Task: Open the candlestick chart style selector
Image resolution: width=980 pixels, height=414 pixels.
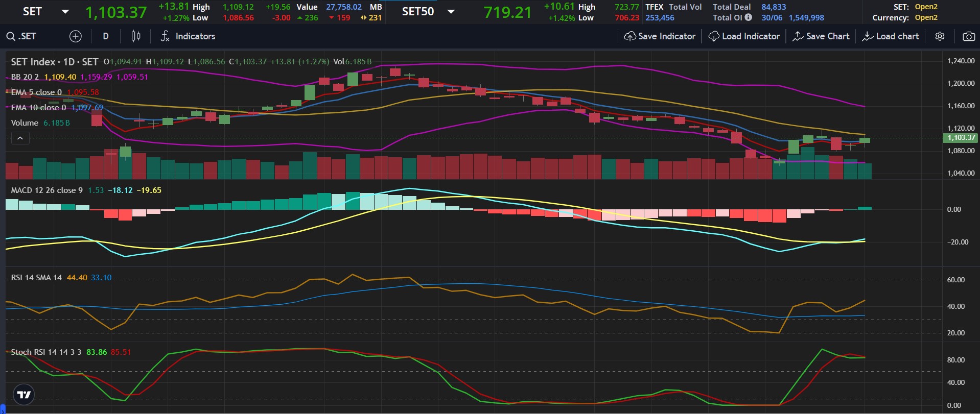Action: (136, 36)
